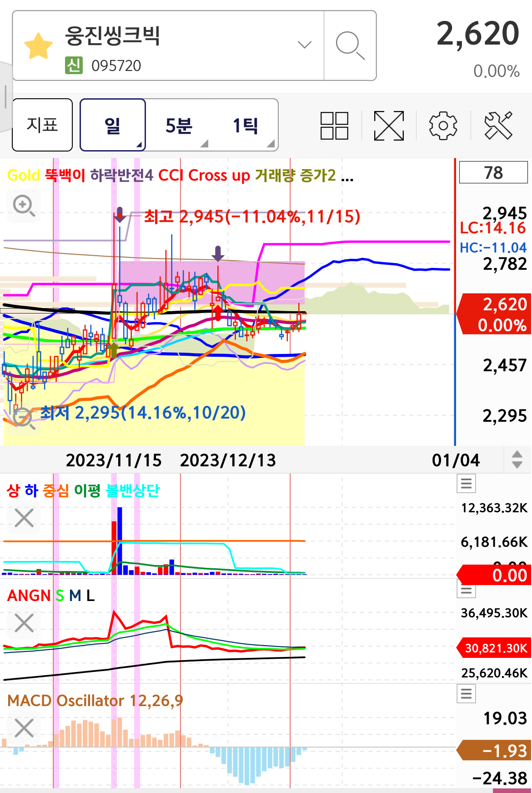The width and height of the screenshot is (532, 793).
Task: Open menu for the volume indicator panel
Action: click(x=467, y=483)
